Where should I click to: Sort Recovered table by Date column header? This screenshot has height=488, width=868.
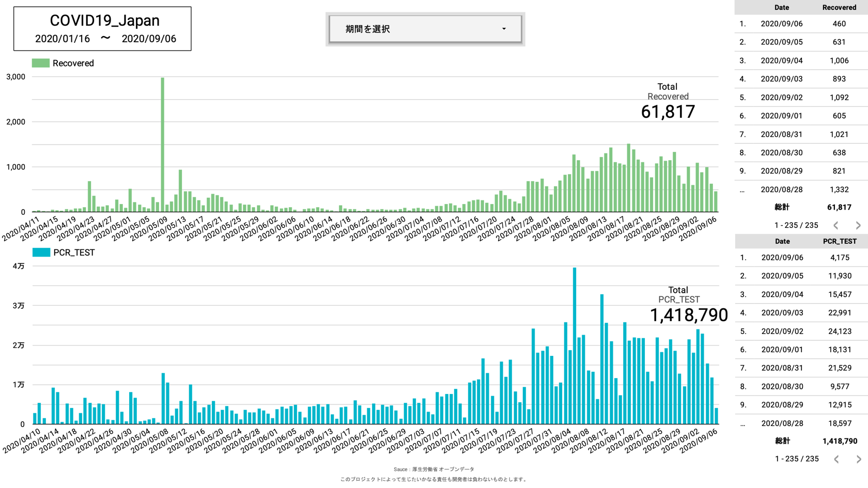point(781,8)
